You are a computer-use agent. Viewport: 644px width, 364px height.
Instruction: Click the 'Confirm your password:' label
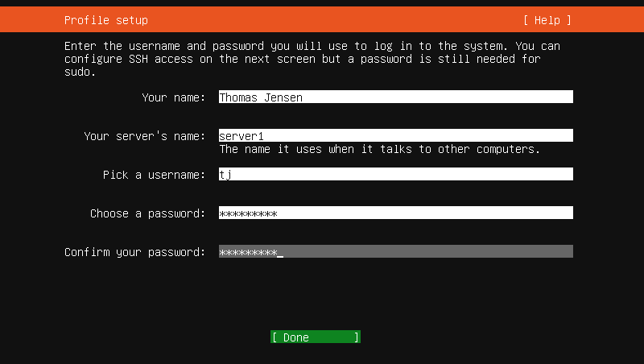[x=134, y=252]
